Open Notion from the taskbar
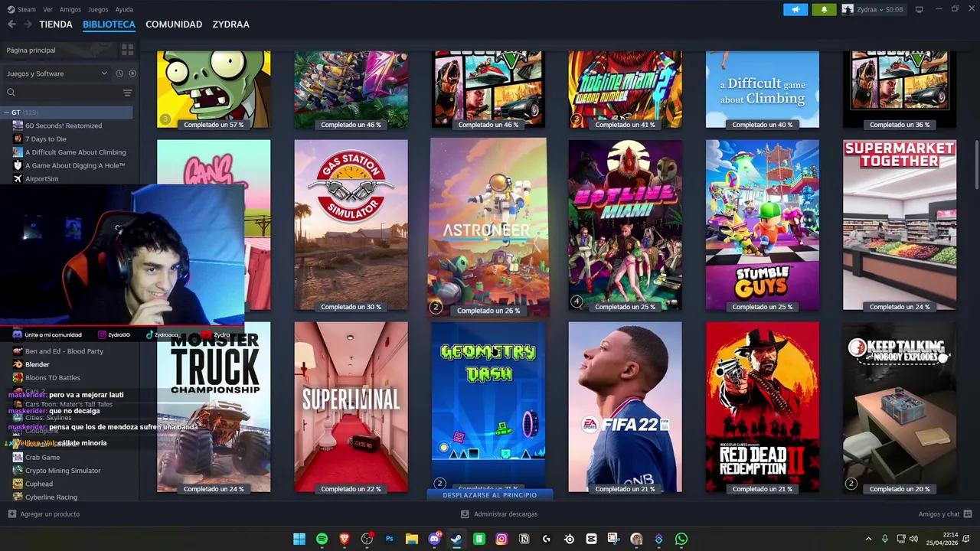Viewport: 980px width, 551px height. pos(524,539)
